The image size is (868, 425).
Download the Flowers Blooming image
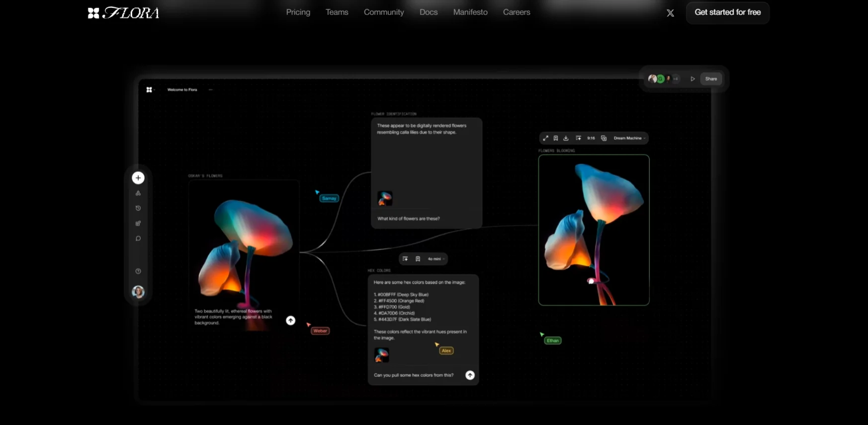pyautogui.click(x=566, y=138)
